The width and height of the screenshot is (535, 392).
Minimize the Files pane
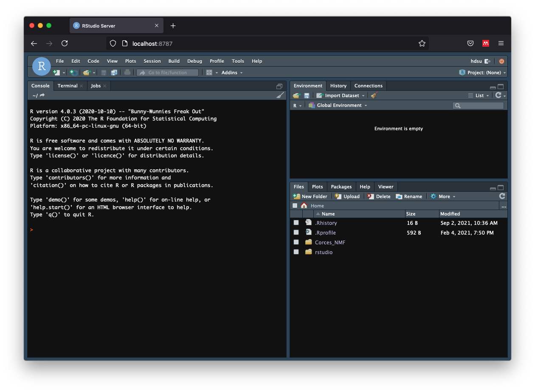point(493,188)
